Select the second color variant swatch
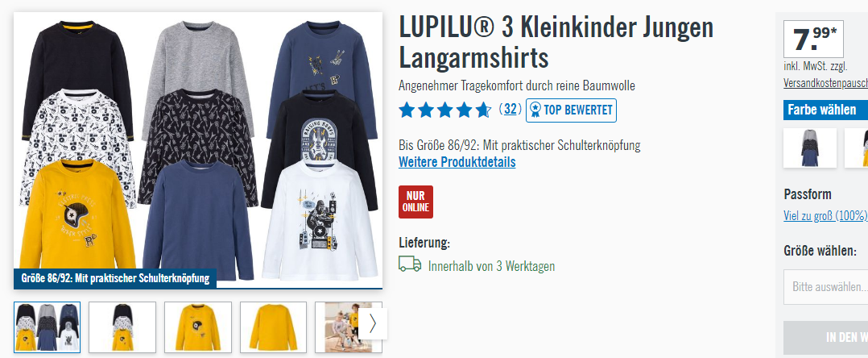Image resolution: width=868 pixels, height=358 pixels. click(857, 148)
